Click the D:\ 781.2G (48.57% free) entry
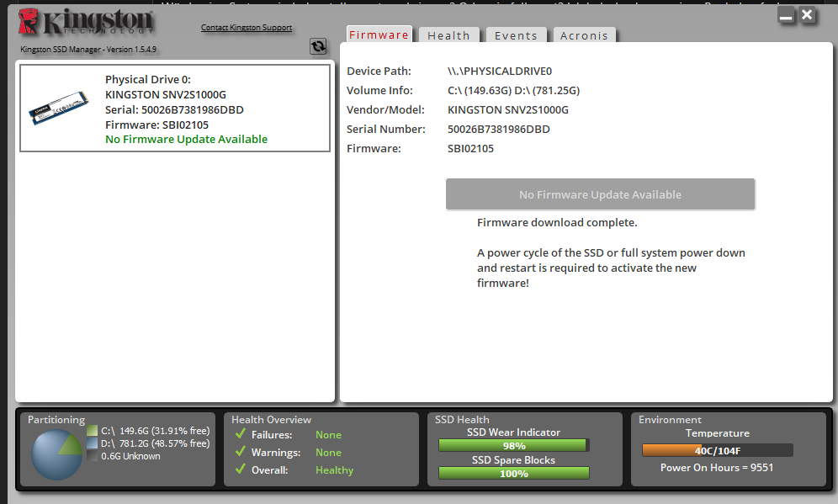The height and width of the screenshot is (504, 838). tap(155, 443)
